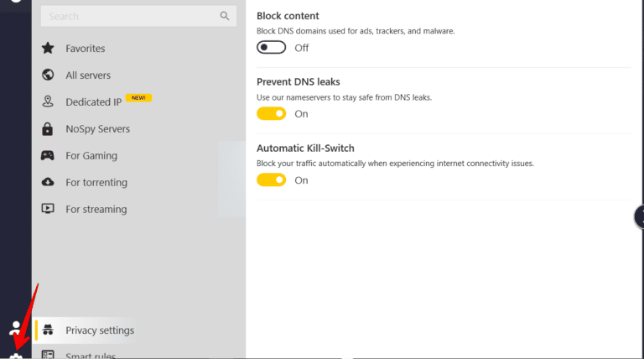Click the location pin icon for Dedicated IP
This screenshot has width=644, height=359.
point(48,102)
